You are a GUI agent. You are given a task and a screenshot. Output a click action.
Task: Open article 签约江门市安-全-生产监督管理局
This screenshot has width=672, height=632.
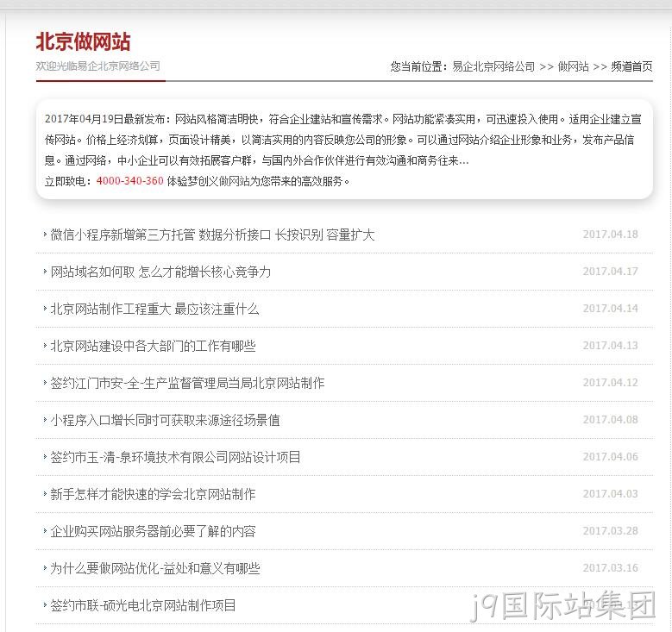pyautogui.click(x=187, y=383)
